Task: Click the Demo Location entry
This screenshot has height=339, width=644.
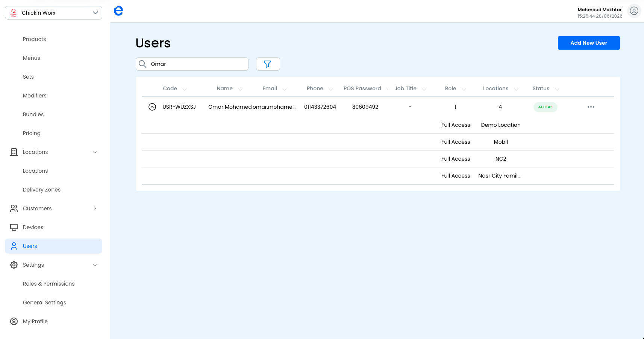Action: tap(501, 125)
